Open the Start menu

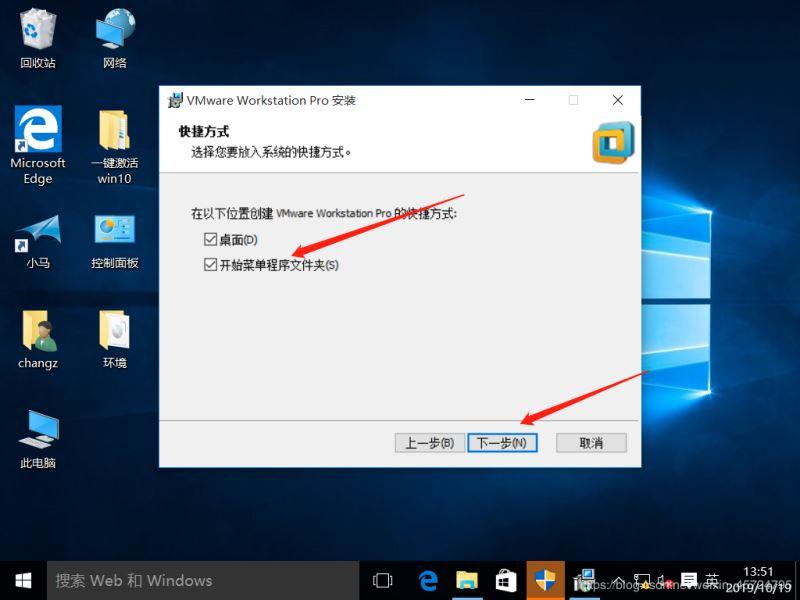pos(22,580)
